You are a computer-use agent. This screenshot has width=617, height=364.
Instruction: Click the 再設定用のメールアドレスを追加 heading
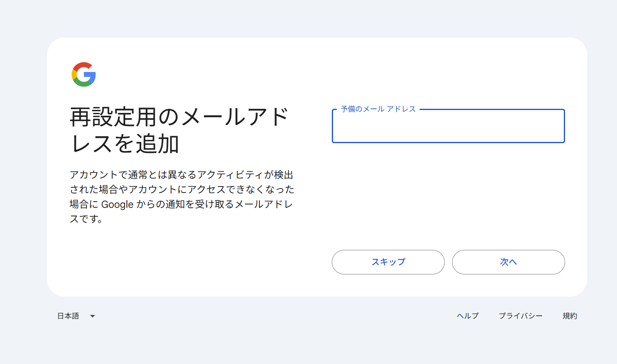coord(180,130)
